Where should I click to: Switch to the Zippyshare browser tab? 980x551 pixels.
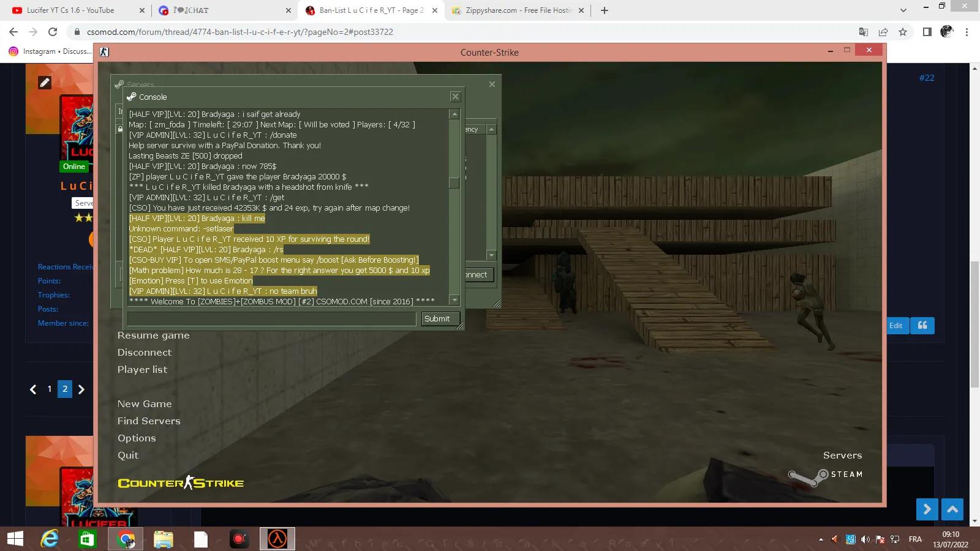[x=518, y=10]
